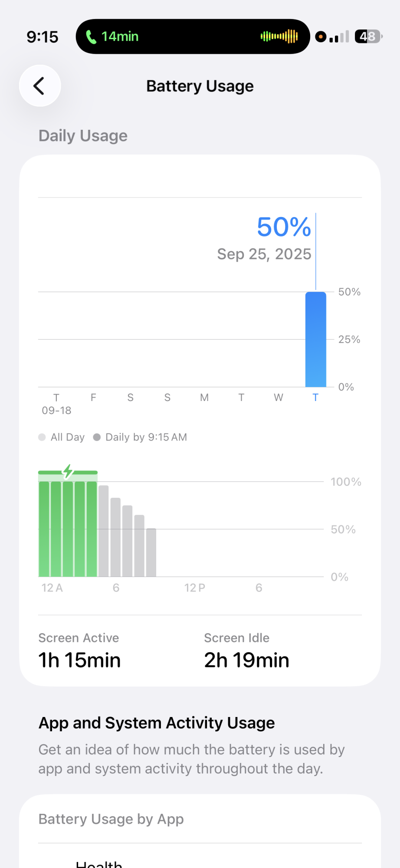The height and width of the screenshot is (868, 400).
Task: Tap the orange recording indicator dot
Action: tap(321, 37)
